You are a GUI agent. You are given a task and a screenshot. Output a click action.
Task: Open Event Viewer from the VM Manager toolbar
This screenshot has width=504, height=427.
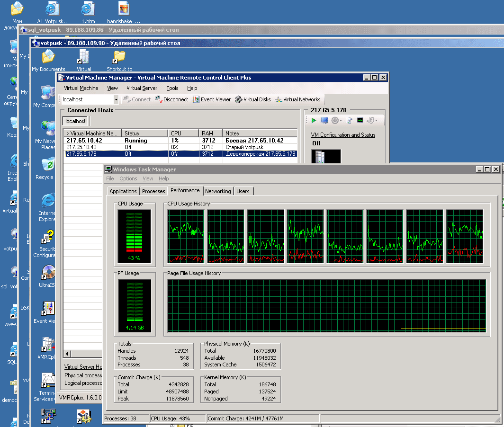[x=212, y=99]
